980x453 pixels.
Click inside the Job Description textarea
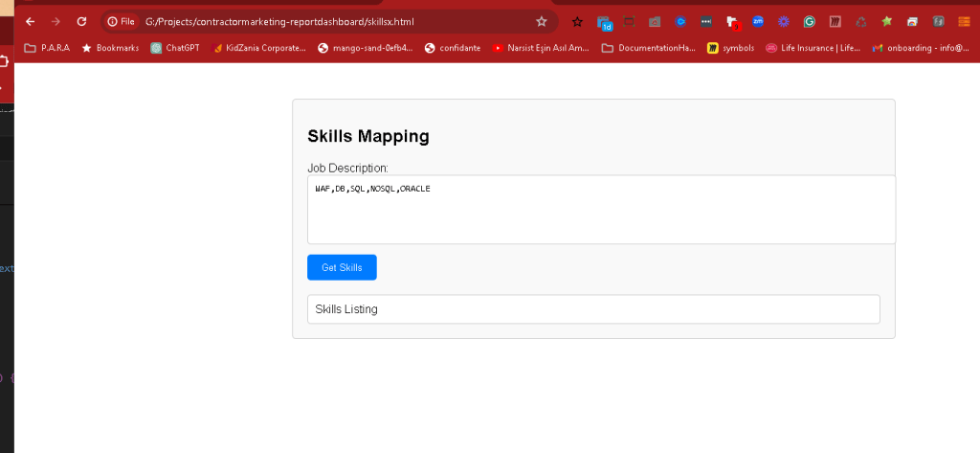point(601,210)
